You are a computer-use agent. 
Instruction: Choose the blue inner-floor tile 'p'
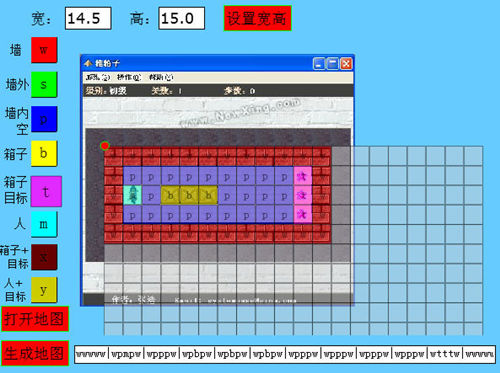point(44,119)
